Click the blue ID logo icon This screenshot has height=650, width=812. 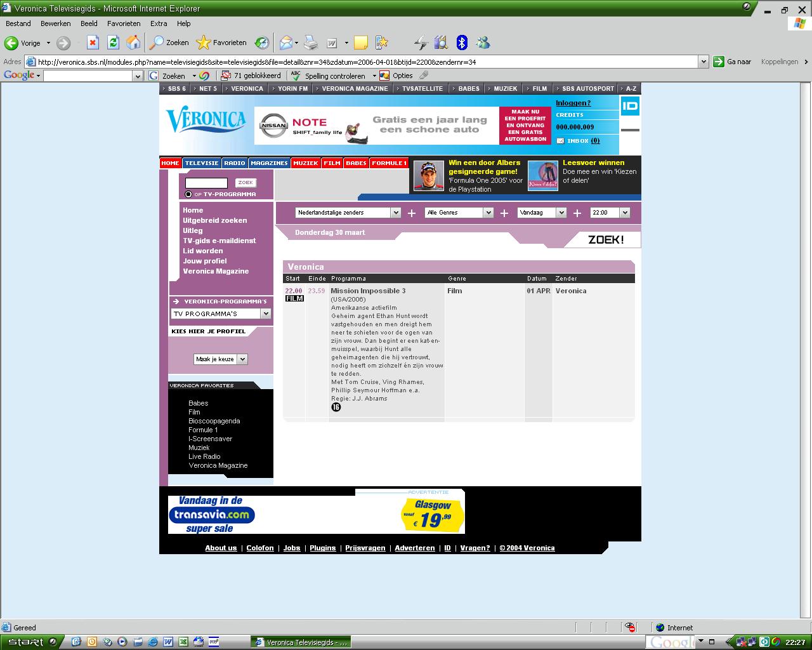pos(630,106)
